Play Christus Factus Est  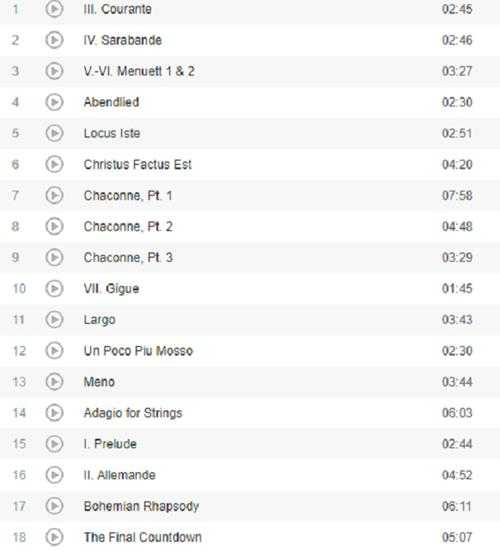(54, 164)
